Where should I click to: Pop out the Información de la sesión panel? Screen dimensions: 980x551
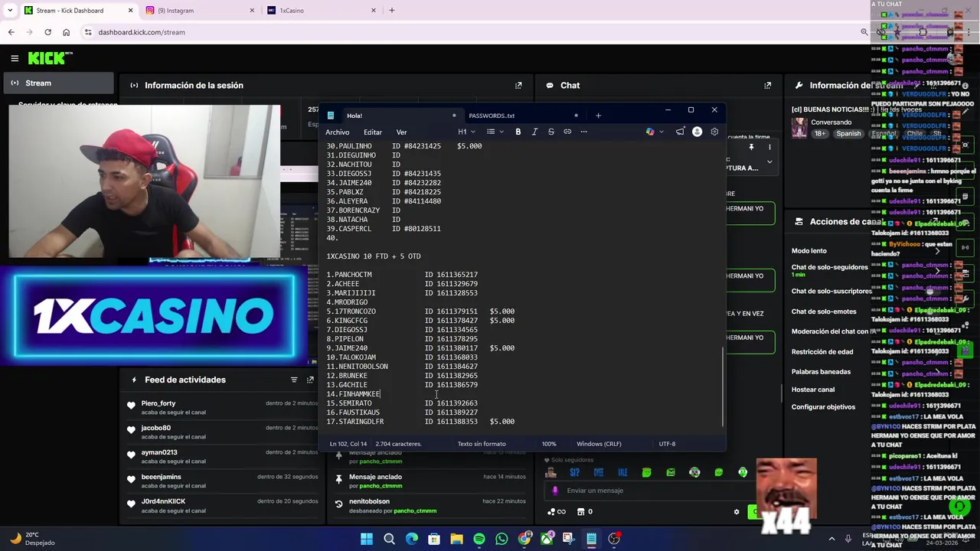518,85
